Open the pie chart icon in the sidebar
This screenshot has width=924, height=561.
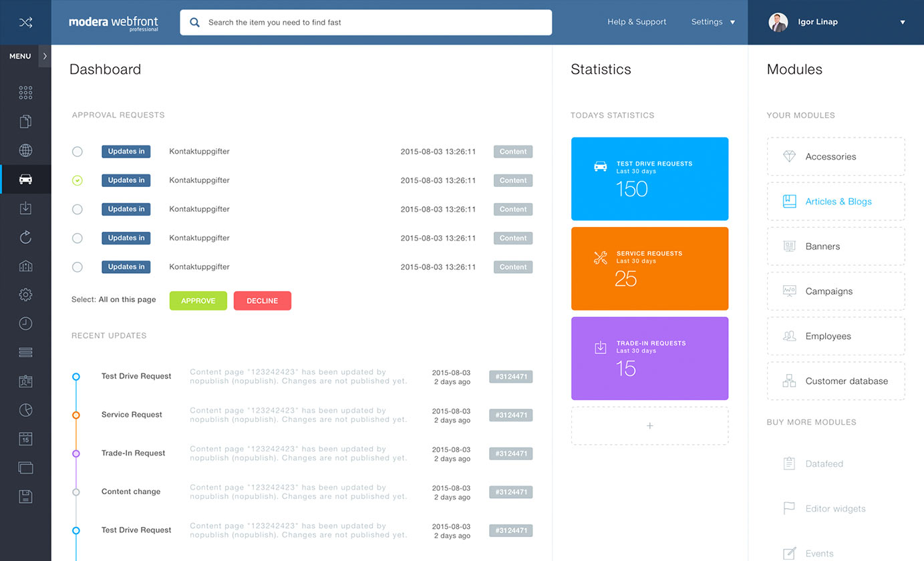(25, 409)
